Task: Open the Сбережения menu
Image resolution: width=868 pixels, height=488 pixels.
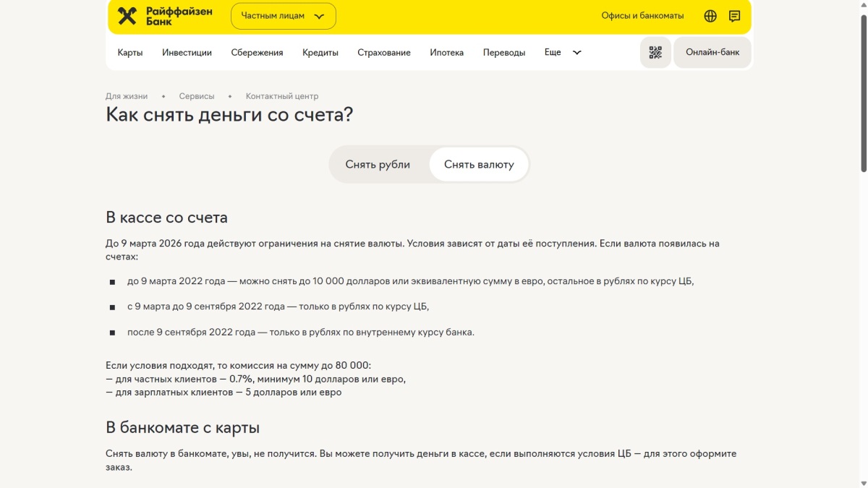Action: pyautogui.click(x=257, y=52)
